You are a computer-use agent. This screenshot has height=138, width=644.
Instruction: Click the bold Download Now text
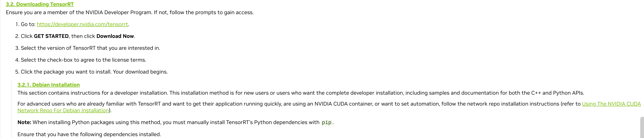pyautogui.click(x=115, y=36)
